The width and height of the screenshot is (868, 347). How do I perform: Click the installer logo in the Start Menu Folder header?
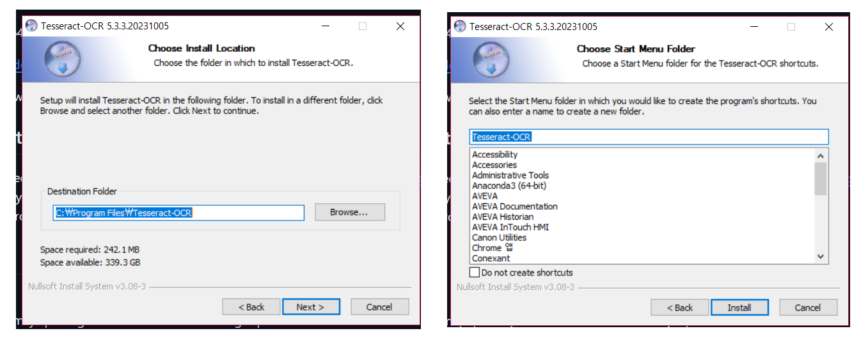491,60
